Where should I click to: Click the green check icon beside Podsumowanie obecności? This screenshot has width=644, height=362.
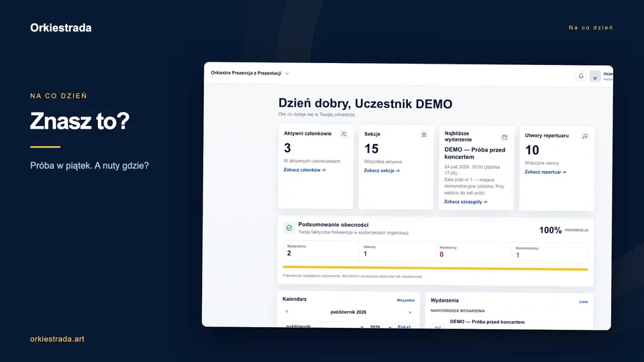point(289,228)
